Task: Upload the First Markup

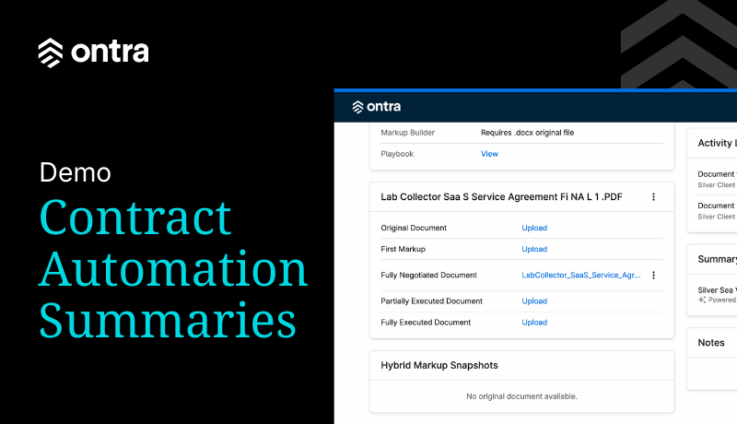Action: tap(534, 249)
